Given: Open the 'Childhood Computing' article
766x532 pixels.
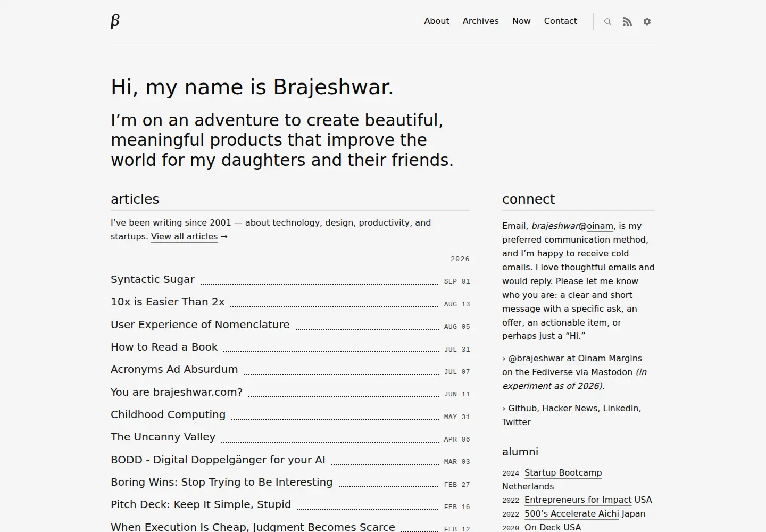Looking at the screenshot, I should [x=168, y=414].
